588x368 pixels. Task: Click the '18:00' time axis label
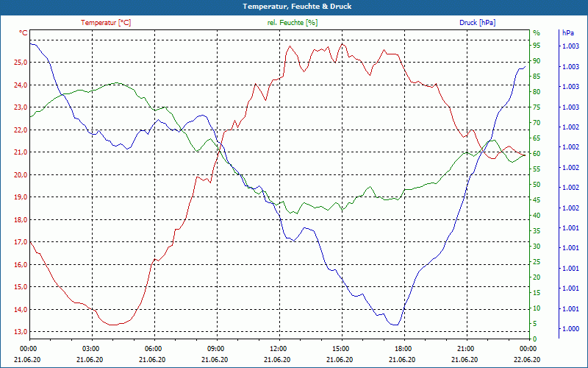click(x=402, y=348)
